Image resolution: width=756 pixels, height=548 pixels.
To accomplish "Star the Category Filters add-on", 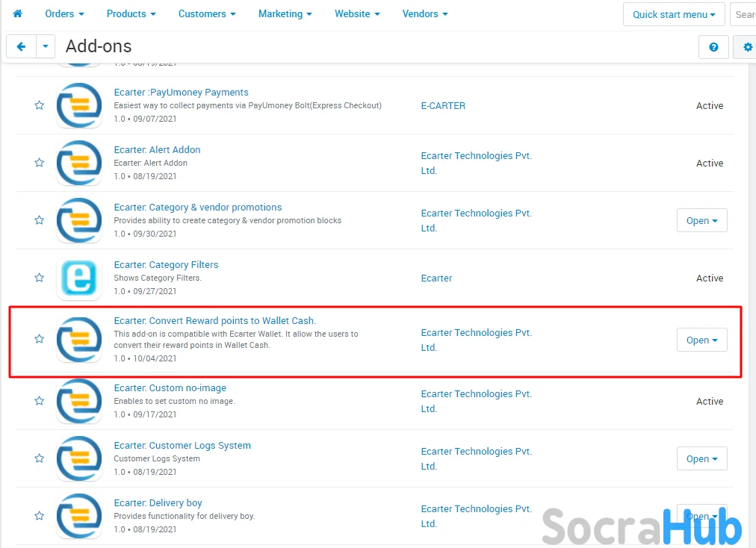I will (x=40, y=277).
